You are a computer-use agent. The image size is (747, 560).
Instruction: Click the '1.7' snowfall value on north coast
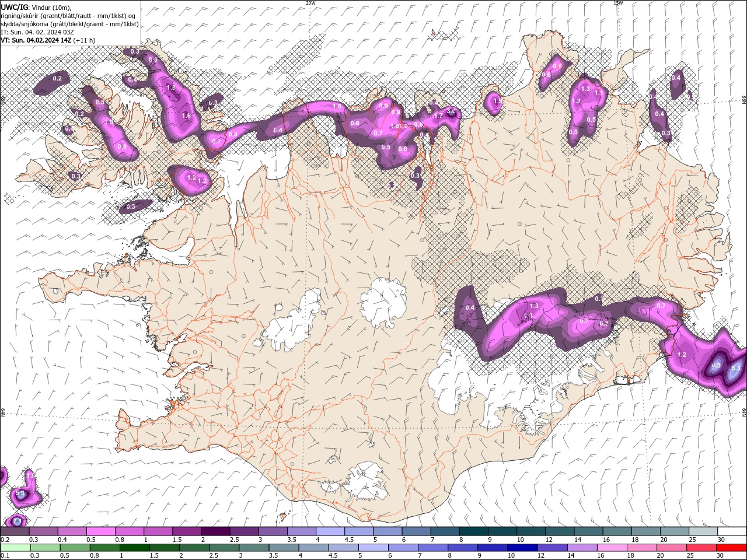[437, 116]
